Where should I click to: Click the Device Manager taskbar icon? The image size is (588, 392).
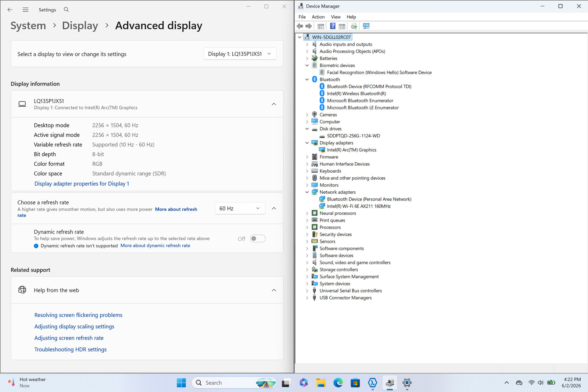[x=390, y=383]
